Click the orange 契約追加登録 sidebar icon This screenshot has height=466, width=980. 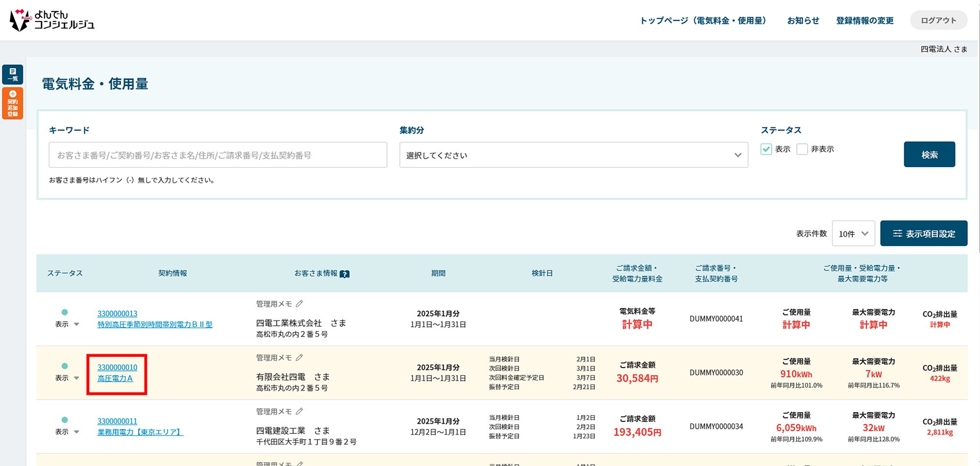coord(13,103)
